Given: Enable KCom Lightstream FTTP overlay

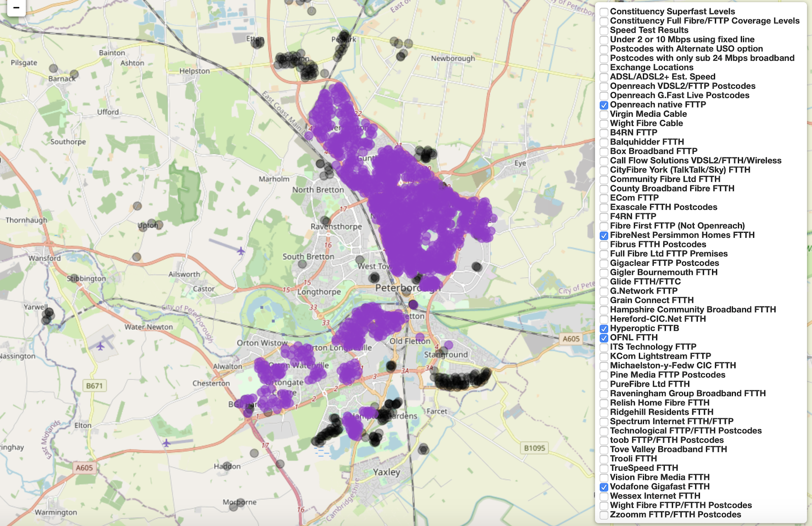Looking at the screenshot, I should (x=603, y=356).
